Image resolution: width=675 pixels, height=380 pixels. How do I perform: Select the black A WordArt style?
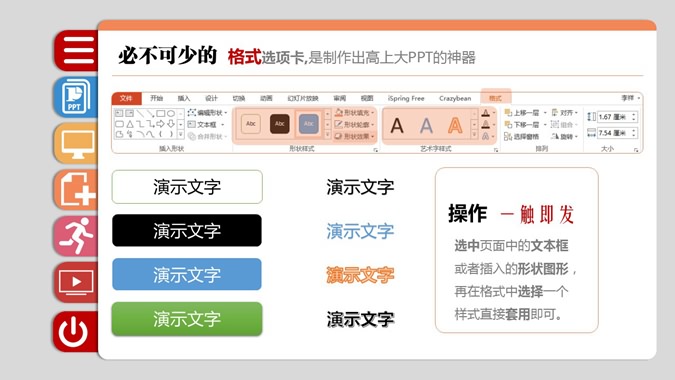pyautogui.click(x=396, y=126)
